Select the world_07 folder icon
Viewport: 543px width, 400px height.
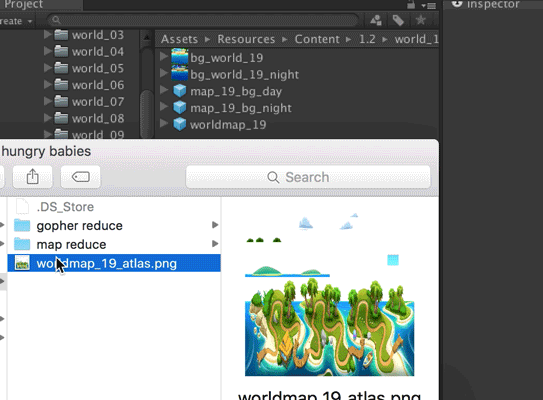[61, 101]
